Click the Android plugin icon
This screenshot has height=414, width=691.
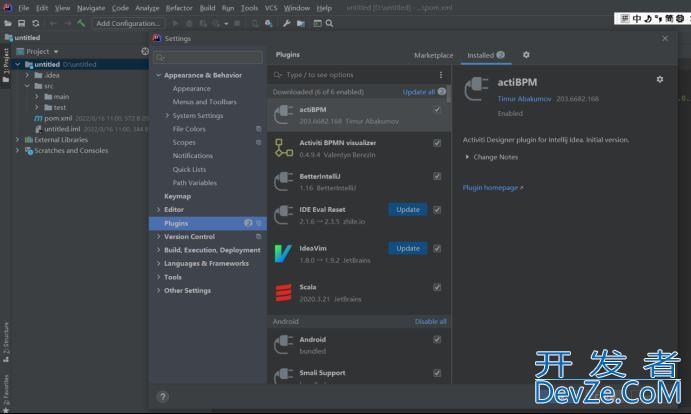[x=283, y=345]
